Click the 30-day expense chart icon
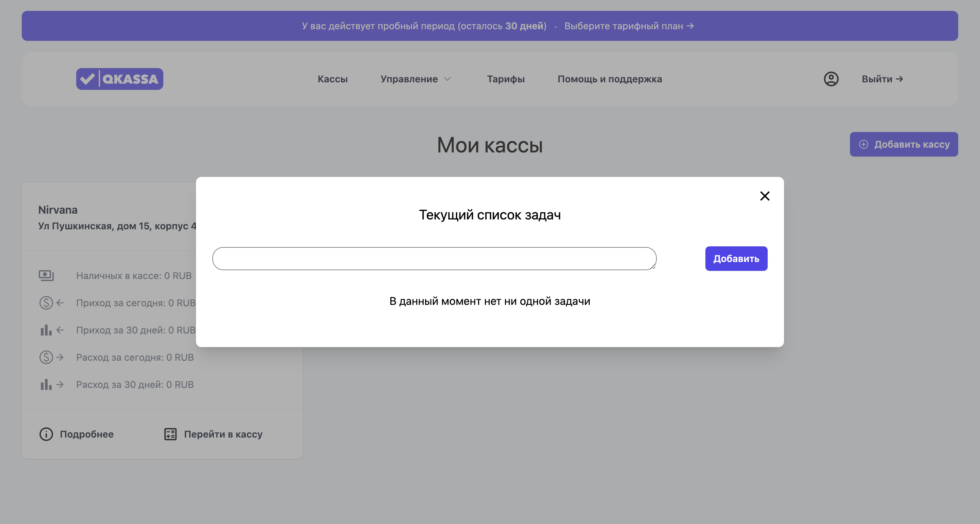980x524 pixels. pyautogui.click(x=46, y=384)
